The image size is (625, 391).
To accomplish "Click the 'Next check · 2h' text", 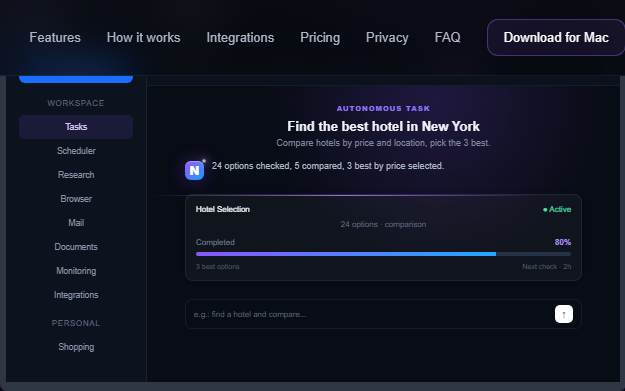I will click(x=546, y=267).
